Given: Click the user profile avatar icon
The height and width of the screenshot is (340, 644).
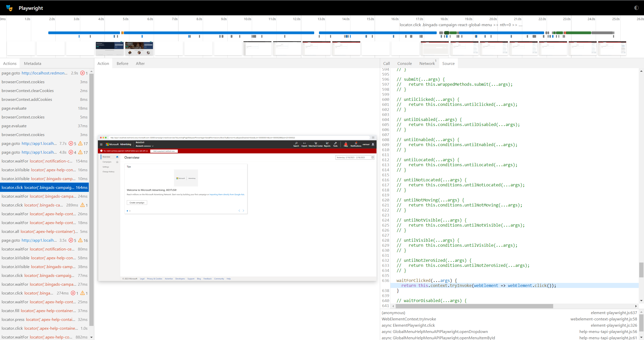Looking at the screenshot, I should pyautogui.click(x=373, y=145).
